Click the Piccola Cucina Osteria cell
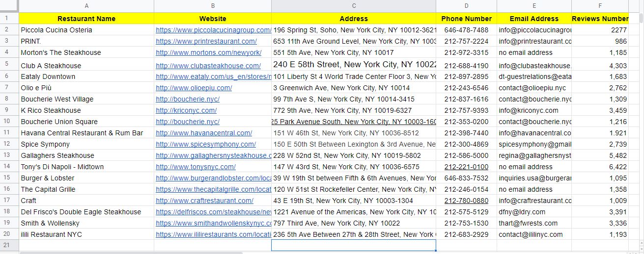Screen dimensions: 644x254 tap(86, 30)
